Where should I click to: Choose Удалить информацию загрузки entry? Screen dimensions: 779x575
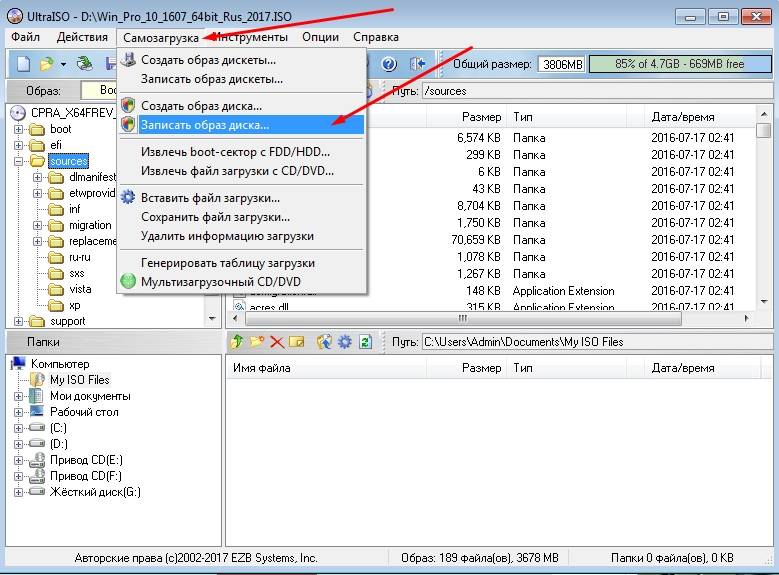241,236
